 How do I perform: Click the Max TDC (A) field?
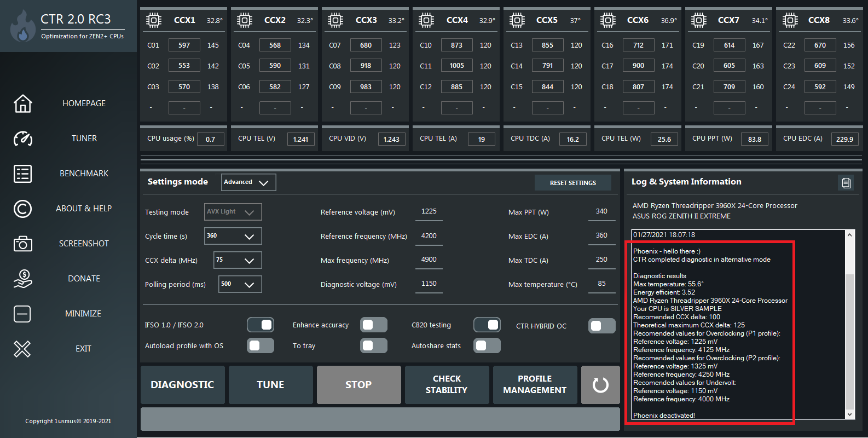[x=601, y=260]
